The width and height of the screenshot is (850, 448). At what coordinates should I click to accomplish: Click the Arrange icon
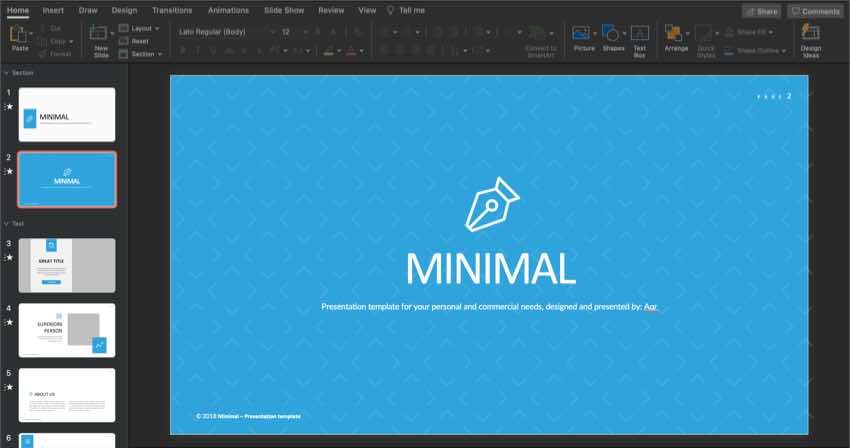click(x=675, y=38)
